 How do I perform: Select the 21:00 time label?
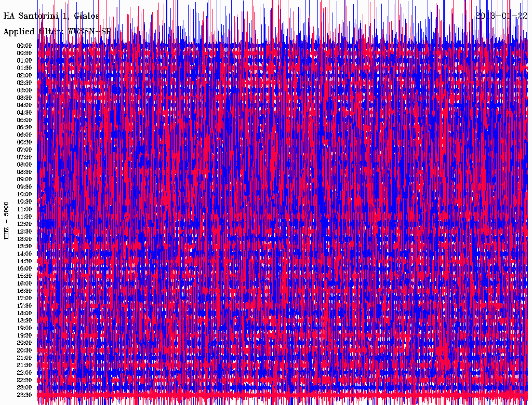tap(24, 358)
